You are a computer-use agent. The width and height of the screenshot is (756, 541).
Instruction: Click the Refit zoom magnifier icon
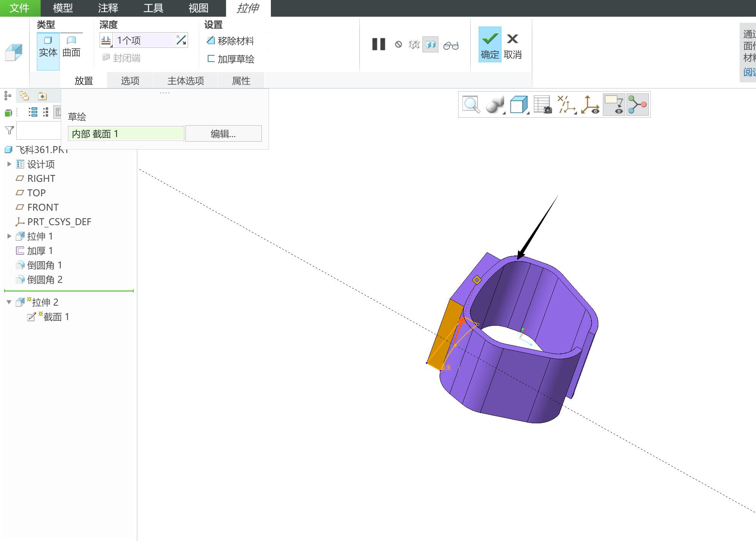(471, 104)
